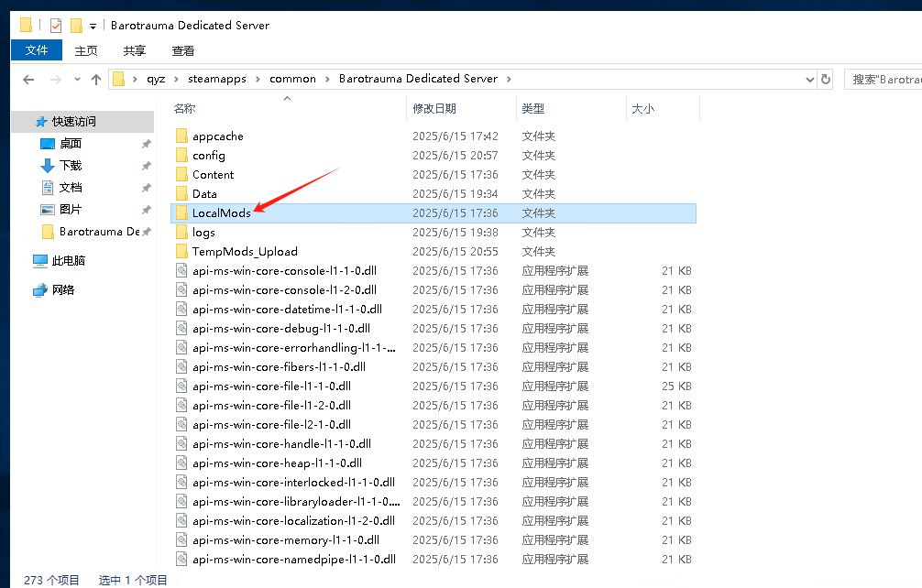
Task: Click the api-ms-win-core-console-l1-2-0.dll file icon
Action: click(x=181, y=290)
